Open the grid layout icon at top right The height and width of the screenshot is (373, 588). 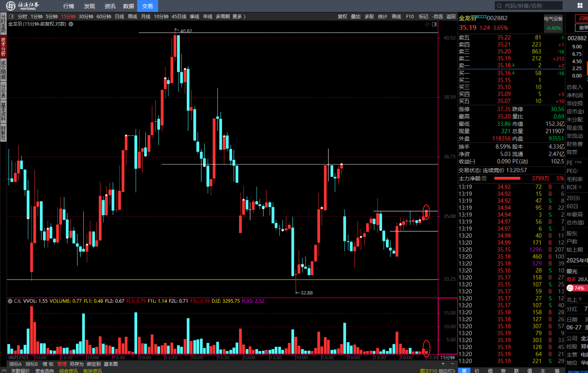(x=580, y=5)
